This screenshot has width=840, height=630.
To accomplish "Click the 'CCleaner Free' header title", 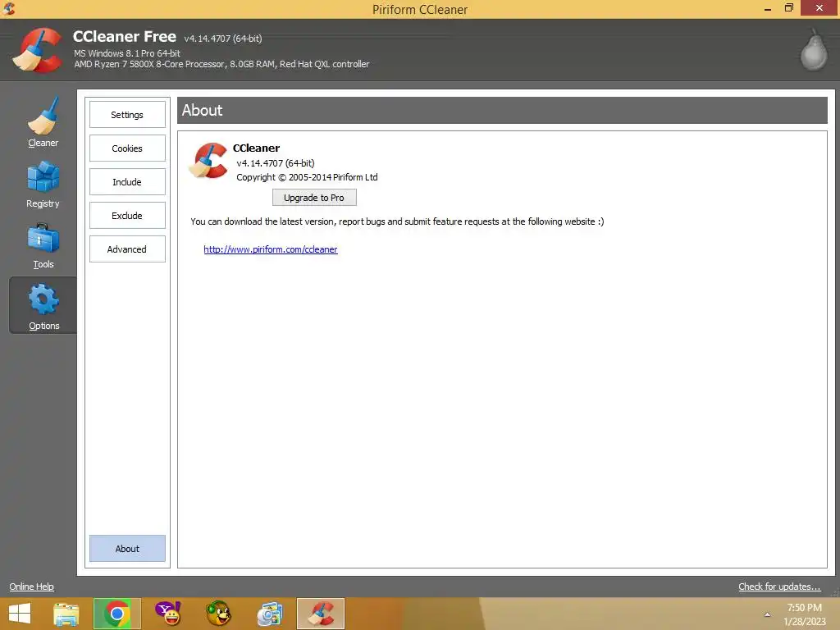I will [x=125, y=36].
